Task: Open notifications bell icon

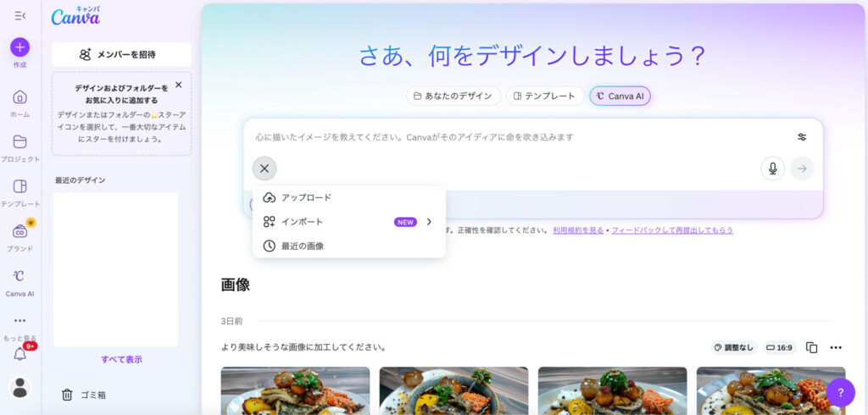Action: (19, 354)
